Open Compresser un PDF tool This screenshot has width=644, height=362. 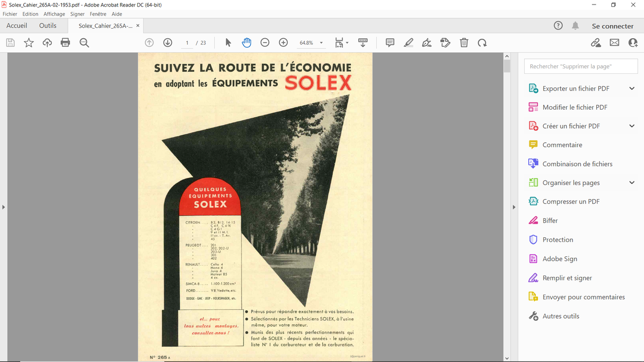pyautogui.click(x=571, y=202)
